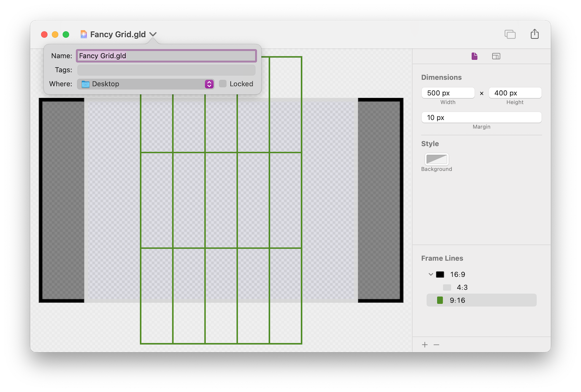
Task: Select the 4:3 frame line item
Action: point(462,288)
